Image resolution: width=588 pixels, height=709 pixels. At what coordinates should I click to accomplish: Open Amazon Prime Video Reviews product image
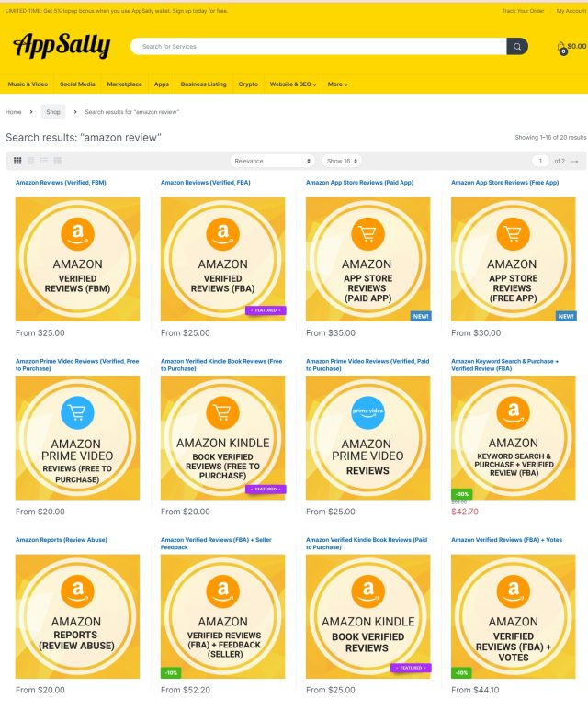(367, 437)
